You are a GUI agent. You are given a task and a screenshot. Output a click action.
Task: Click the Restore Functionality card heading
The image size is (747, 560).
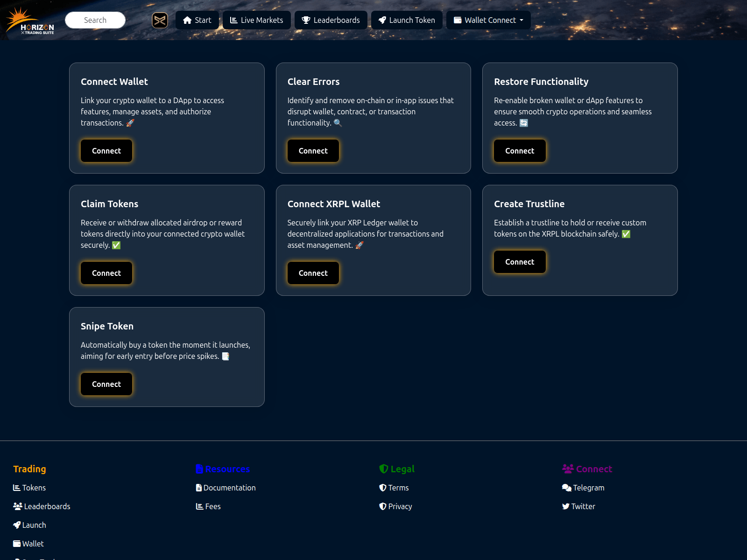541,82
